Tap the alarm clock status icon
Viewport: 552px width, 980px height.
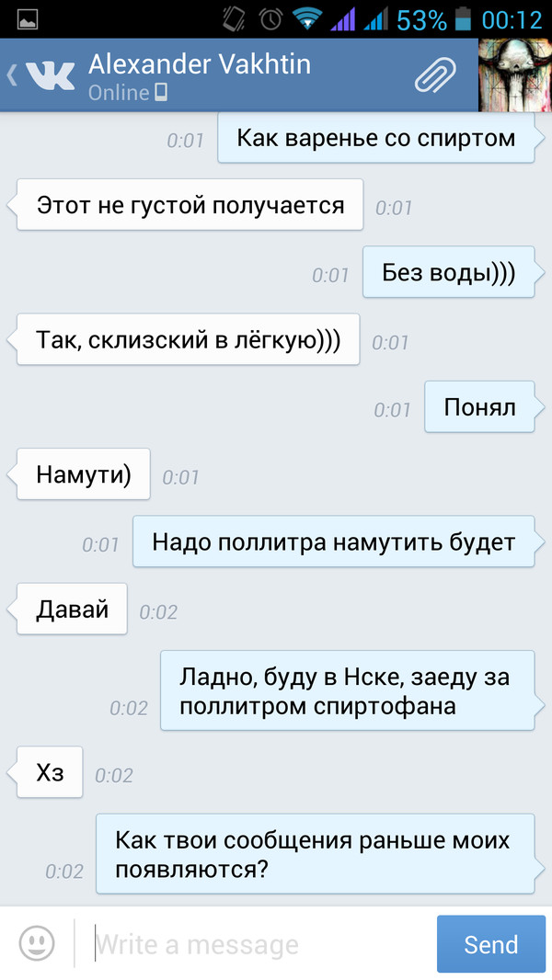pyautogui.click(x=271, y=19)
